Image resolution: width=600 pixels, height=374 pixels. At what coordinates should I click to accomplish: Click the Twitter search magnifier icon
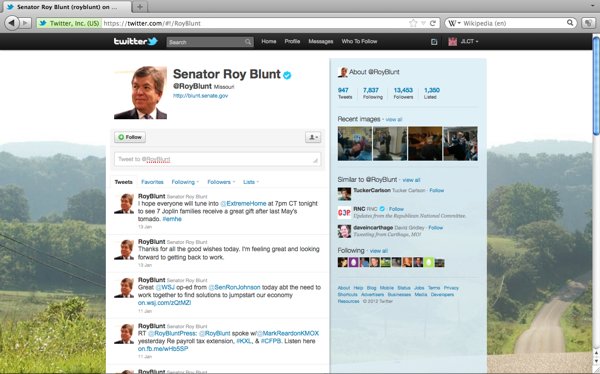[x=248, y=42]
